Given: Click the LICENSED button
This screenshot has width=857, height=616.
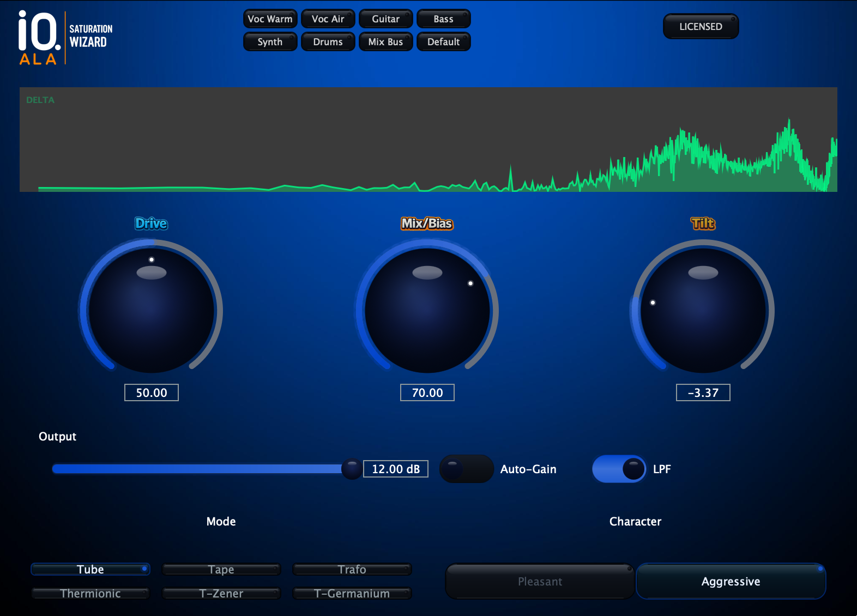Looking at the screenshot, I should point(701,27).
